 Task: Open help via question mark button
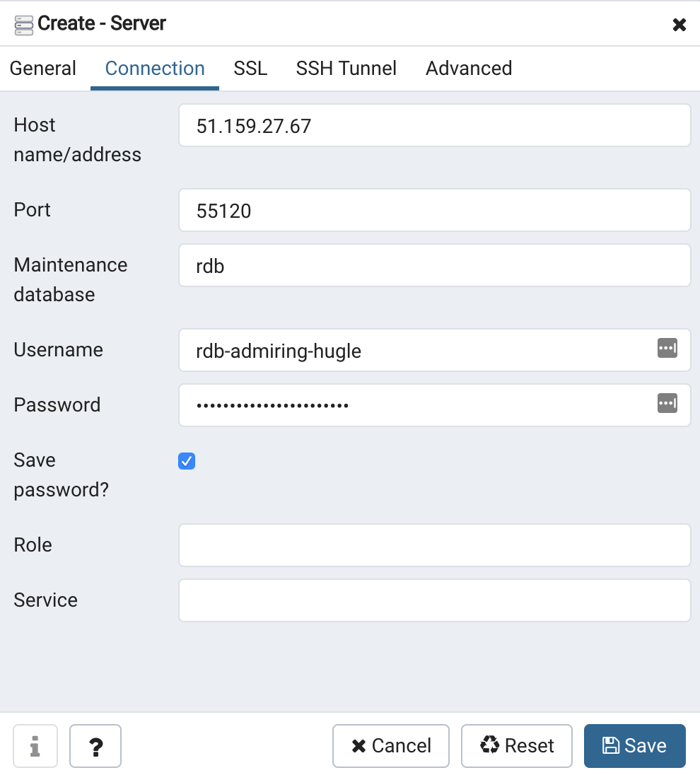pos(95,746)
